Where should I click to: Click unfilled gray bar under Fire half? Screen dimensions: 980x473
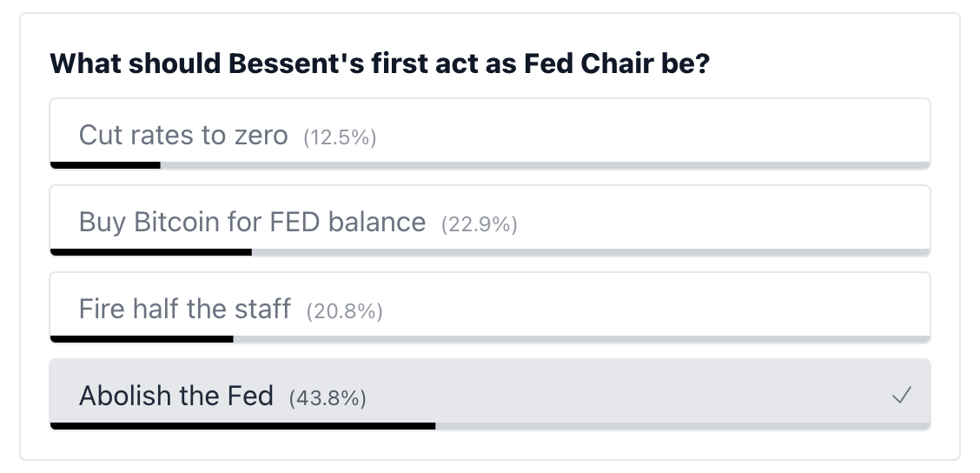point(581,338)
